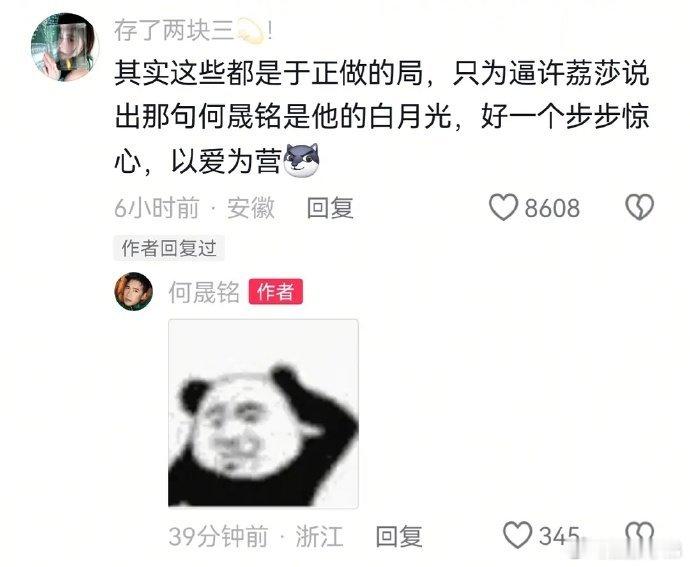This screenshot has height=567, width=690.
Task: Tap broken-heart dislike on 何晟铭's reply
Action: [x=639, y=535]
